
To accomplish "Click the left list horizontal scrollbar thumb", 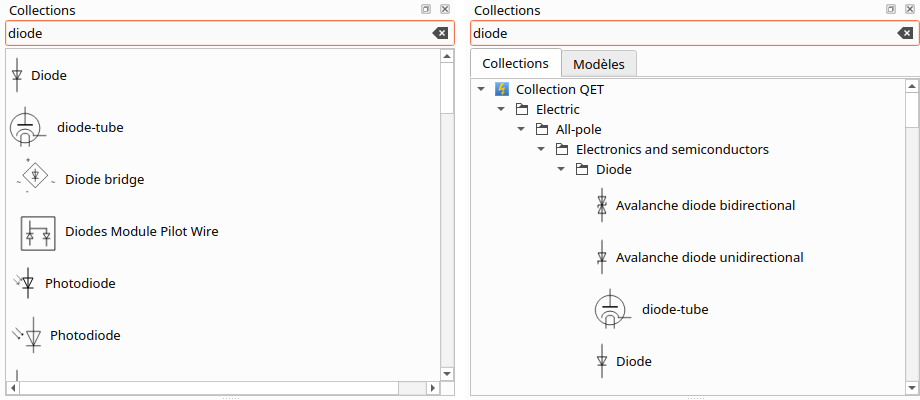I will click(x=209, y=388).
